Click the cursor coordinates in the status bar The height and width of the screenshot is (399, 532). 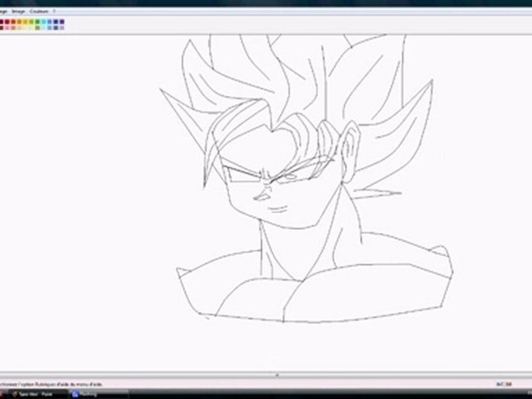[x=504, y=385]
